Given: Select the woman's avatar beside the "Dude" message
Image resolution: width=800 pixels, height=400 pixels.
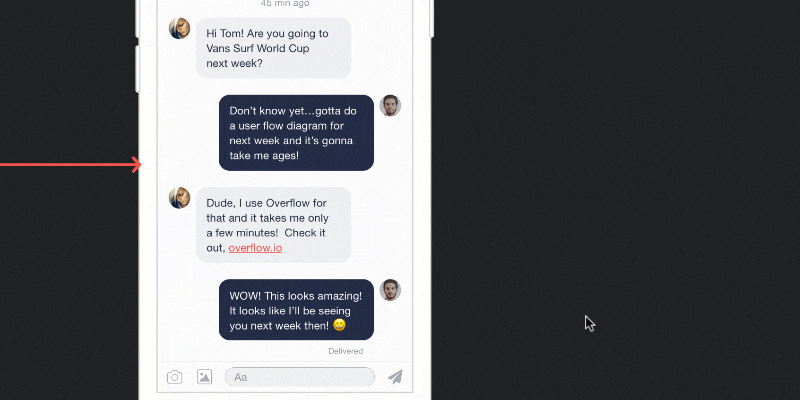Looking at the screenshot, I should point(180,198).
